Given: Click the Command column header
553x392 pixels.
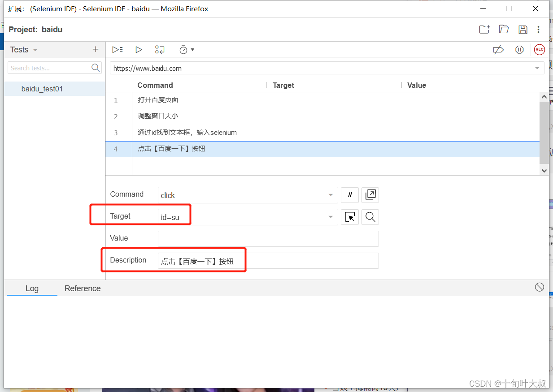Looking at the screenshot, I should point(155,85).
